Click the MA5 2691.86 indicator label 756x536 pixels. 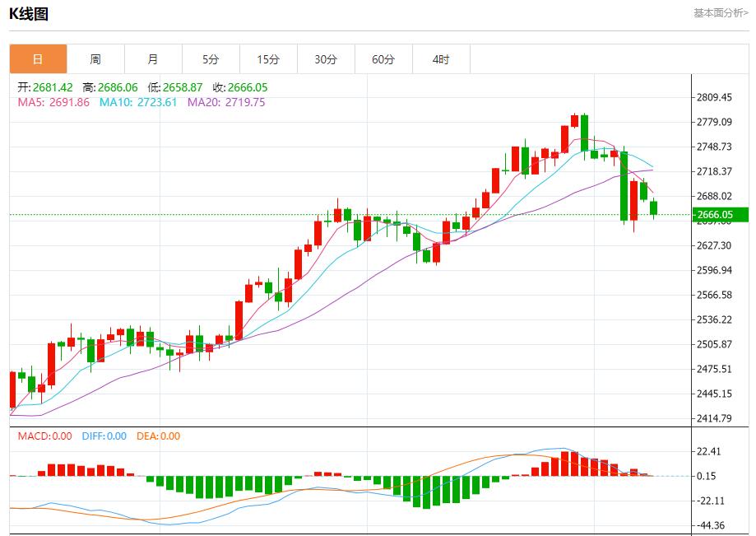53,103
